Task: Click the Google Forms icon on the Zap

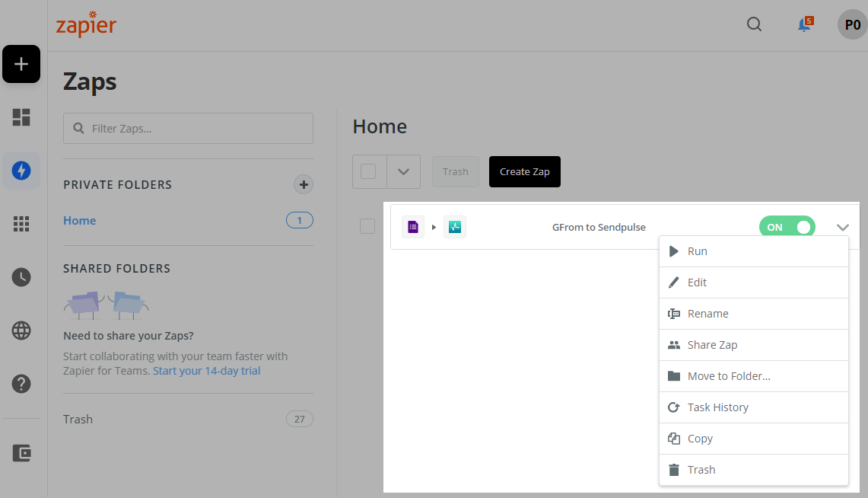Action: pos(412,226)
